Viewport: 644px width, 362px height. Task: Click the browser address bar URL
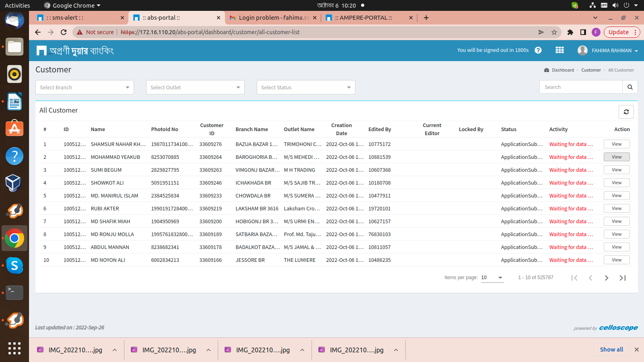point(210,32)
